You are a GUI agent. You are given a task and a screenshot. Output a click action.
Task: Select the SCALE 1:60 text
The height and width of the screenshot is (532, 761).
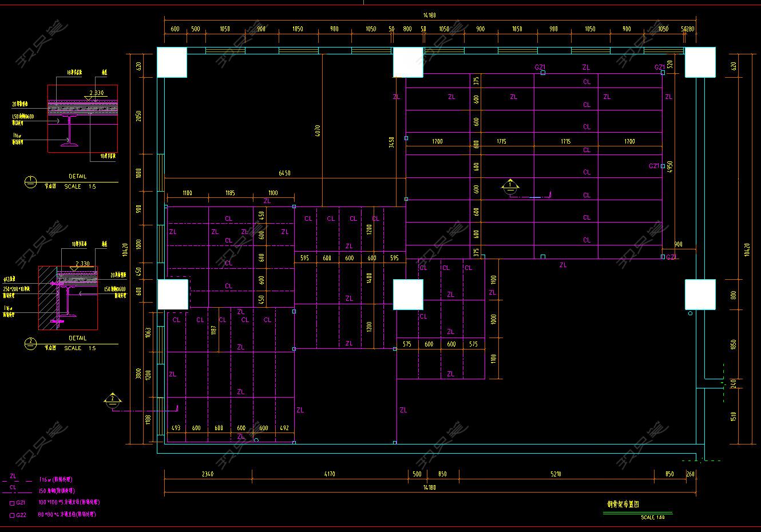pos(652,518)
